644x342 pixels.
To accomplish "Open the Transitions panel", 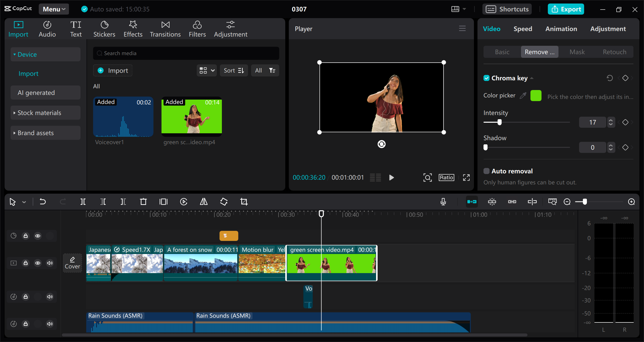I will coord(165,28).
